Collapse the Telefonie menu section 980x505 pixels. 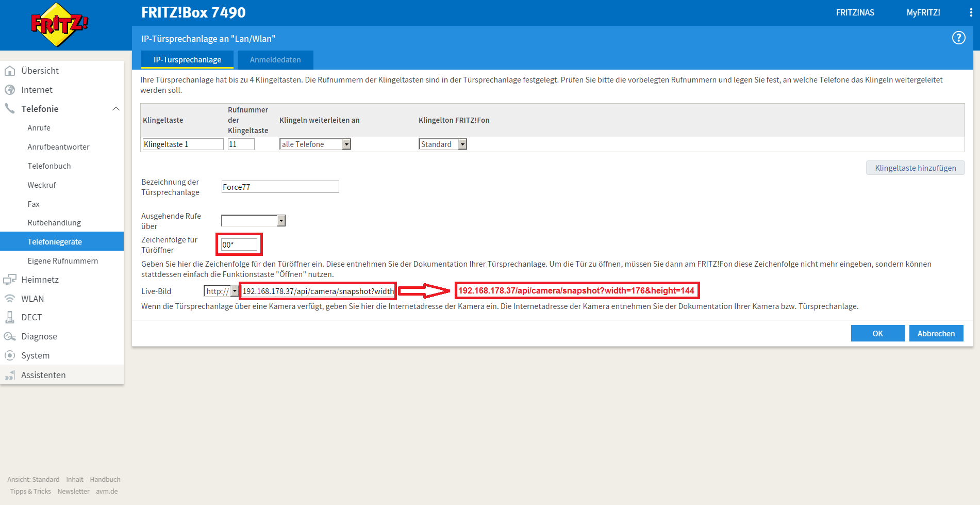click(x=116, y=109)
